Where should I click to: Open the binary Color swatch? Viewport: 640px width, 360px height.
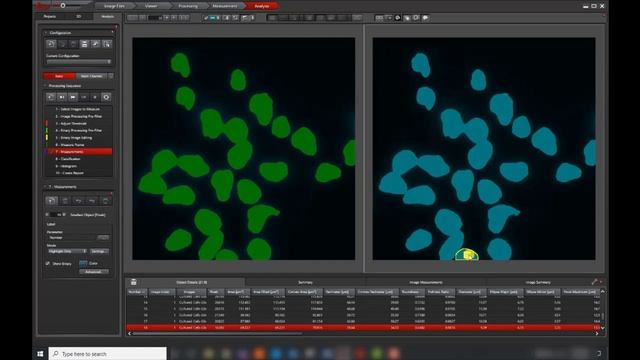[x=83, y=263]
